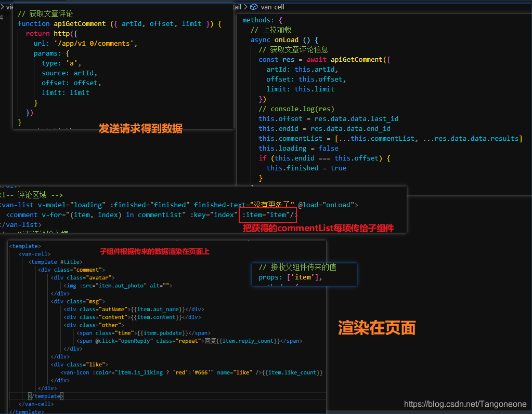The image size is (532, 414).
Task: Click the cube symbol icon beside van-cell
Action: click(254, 7)
